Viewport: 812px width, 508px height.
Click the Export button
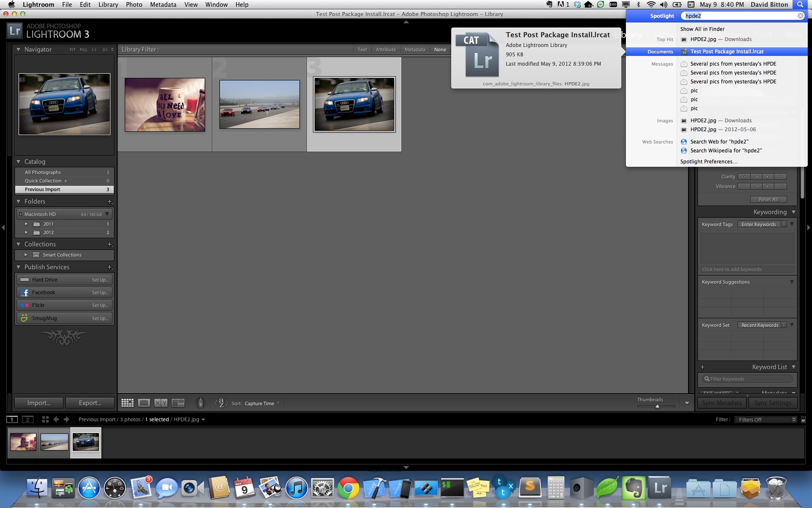89,403
